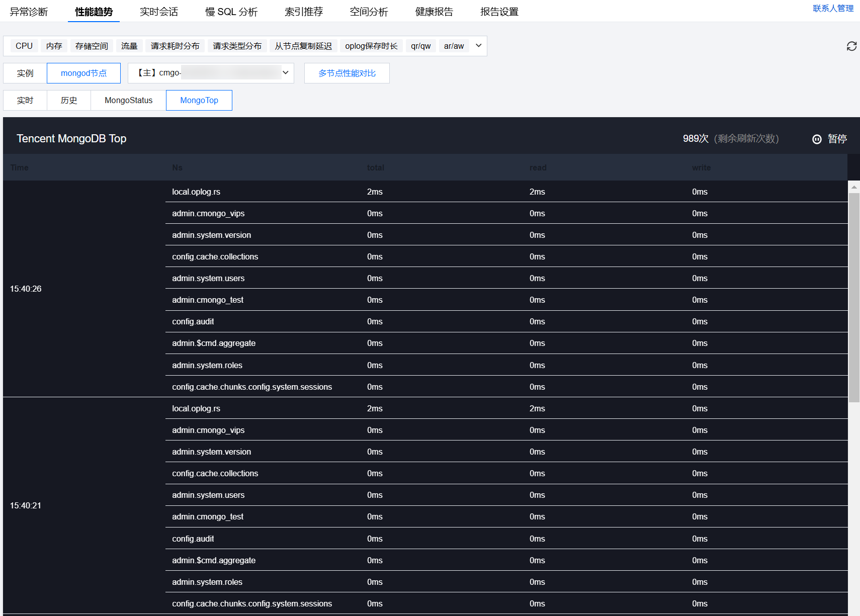This screenshot has height=616, width=860.
Task: Go to the 健康报告 tab
Action: click(434, 12)
